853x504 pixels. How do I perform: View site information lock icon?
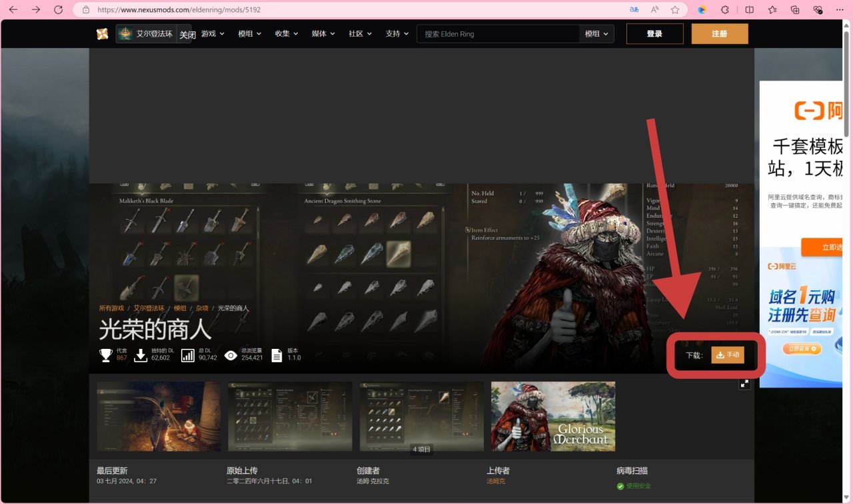(85, 10)
